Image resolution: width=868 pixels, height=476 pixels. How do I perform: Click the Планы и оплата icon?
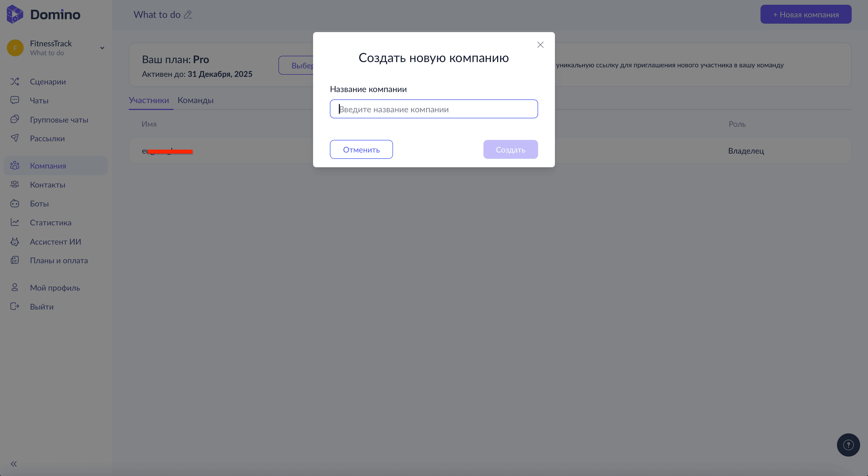pyautogui.click(x=14, y=260)
